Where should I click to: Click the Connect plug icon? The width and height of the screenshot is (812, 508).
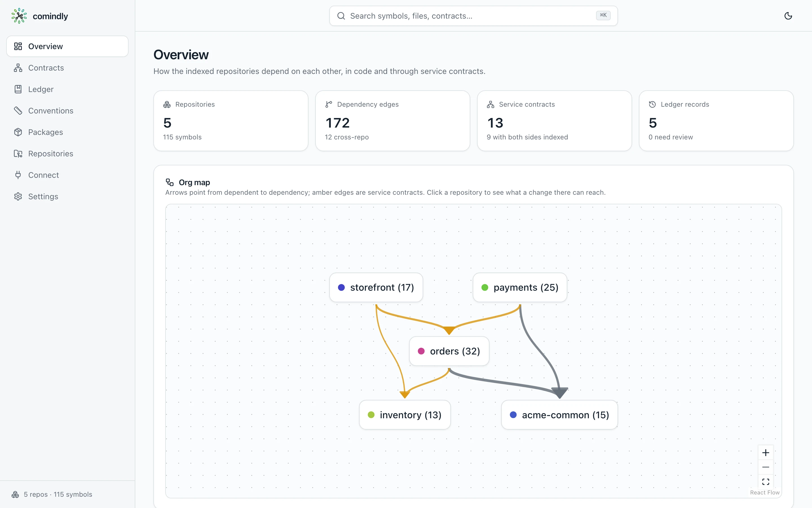click(18, 175)
